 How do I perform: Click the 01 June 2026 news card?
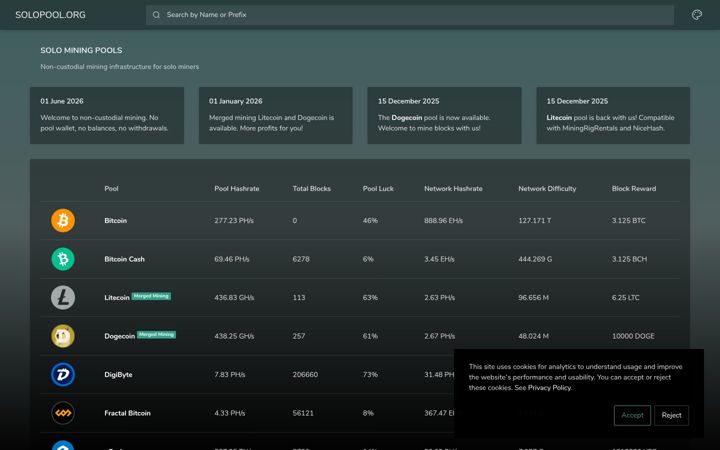point(107,115)
